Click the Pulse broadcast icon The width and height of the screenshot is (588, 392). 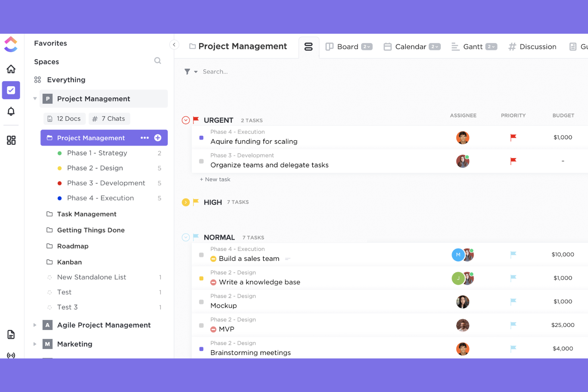point(11,355)
